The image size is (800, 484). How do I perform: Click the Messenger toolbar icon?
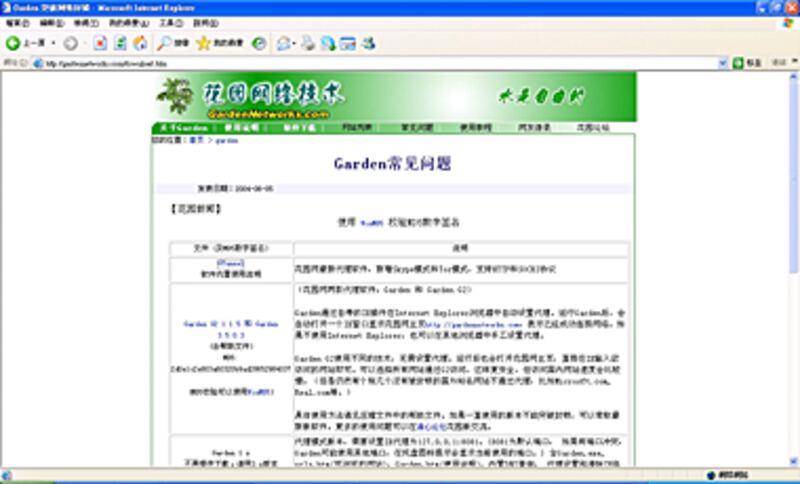click(369, 44)
